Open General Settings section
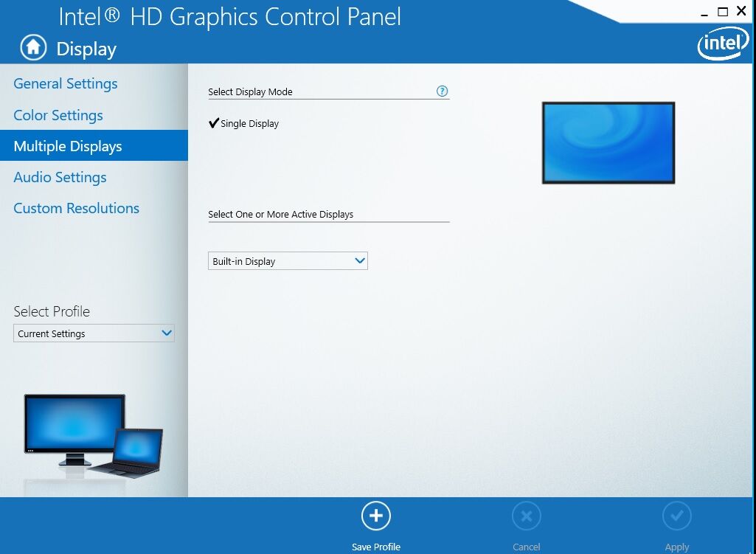 click(66, 83)
